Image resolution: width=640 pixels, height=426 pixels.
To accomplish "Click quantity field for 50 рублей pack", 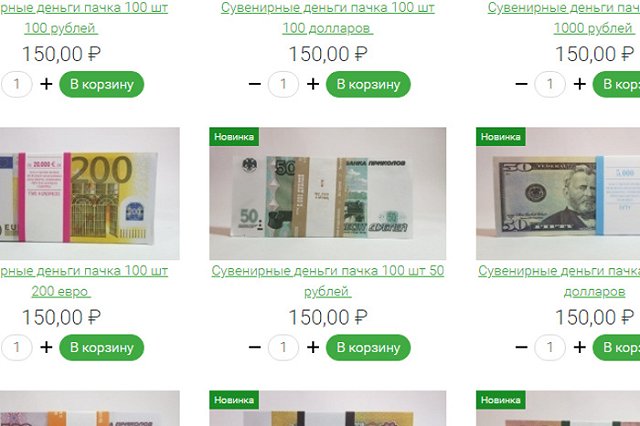I will pyautogui.click(x=283, y=347).
